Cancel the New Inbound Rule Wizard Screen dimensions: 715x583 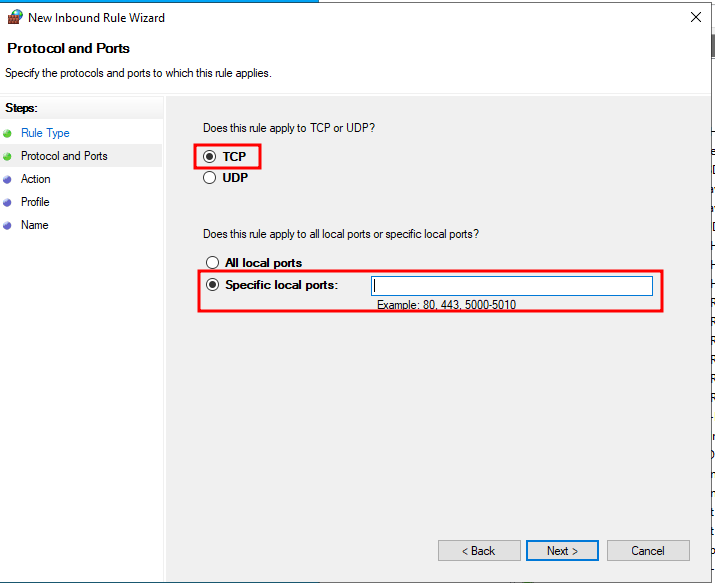648,551
